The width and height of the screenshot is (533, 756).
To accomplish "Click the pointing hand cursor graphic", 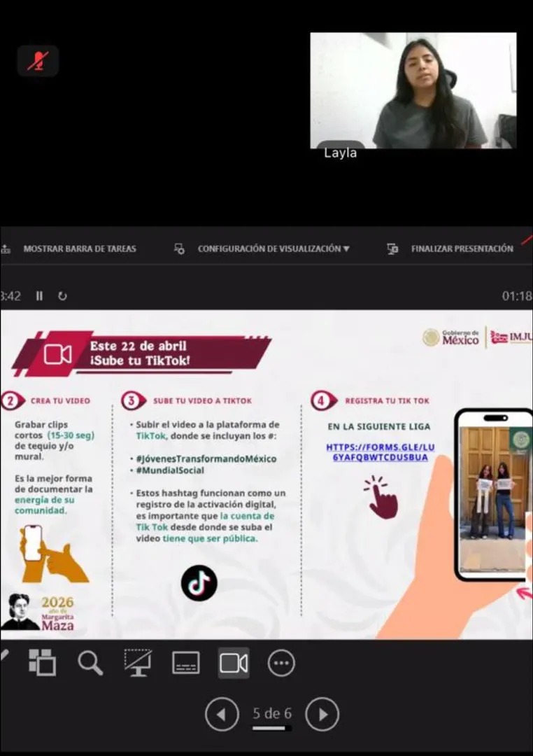I will click(382, 497).
